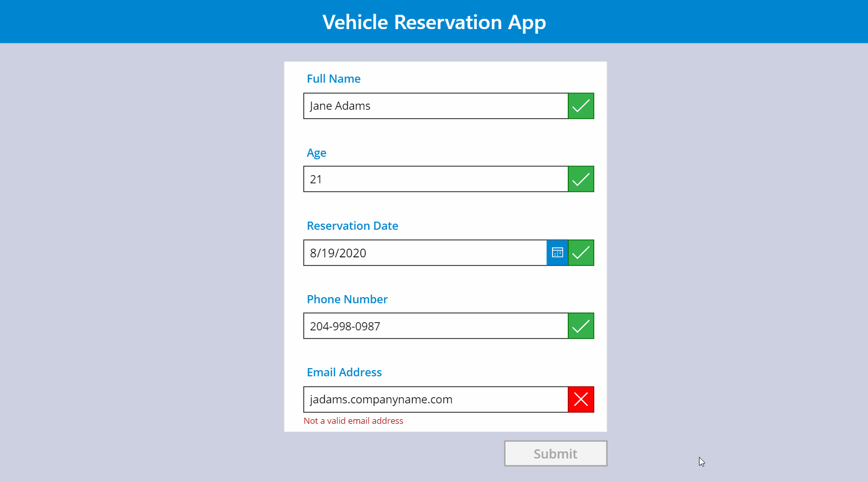The image size is (868, 482).
Task: Click the red validation error message text
Action: 353,420
